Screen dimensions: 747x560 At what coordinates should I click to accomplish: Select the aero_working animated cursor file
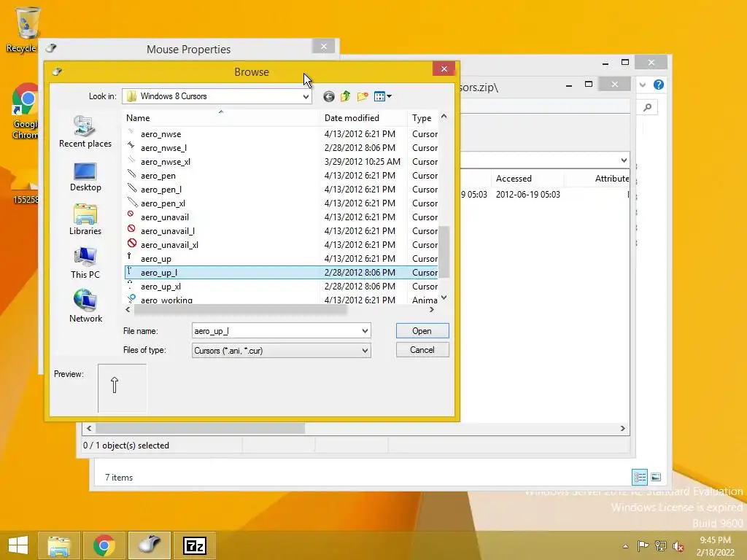coord(281,300)
